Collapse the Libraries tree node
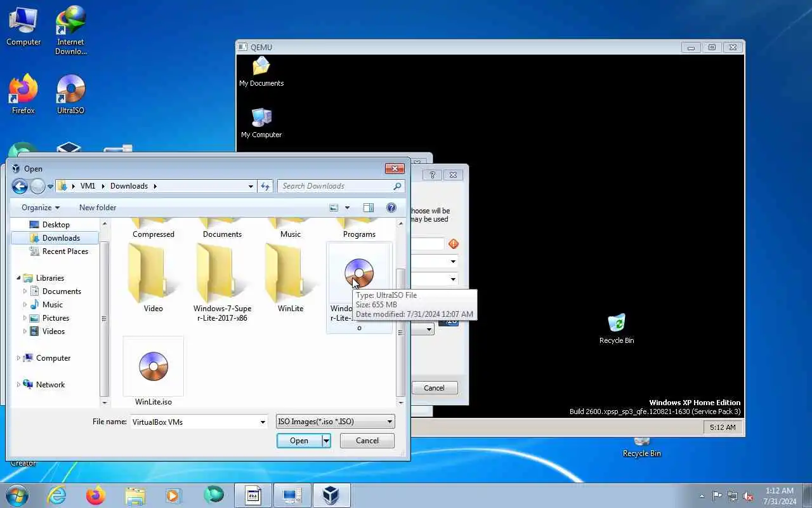Viewport: 812px width, 508px height. tap(18, 278)
